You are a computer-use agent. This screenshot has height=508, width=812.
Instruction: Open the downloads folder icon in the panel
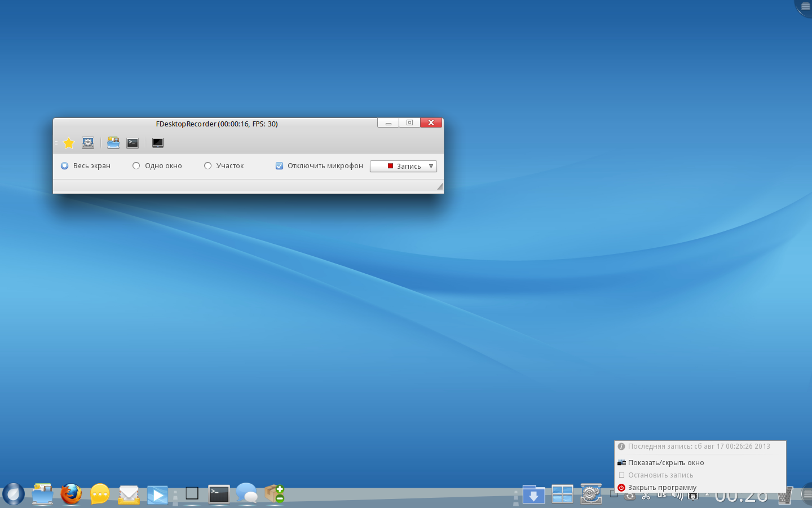click(x=533, y=495)
